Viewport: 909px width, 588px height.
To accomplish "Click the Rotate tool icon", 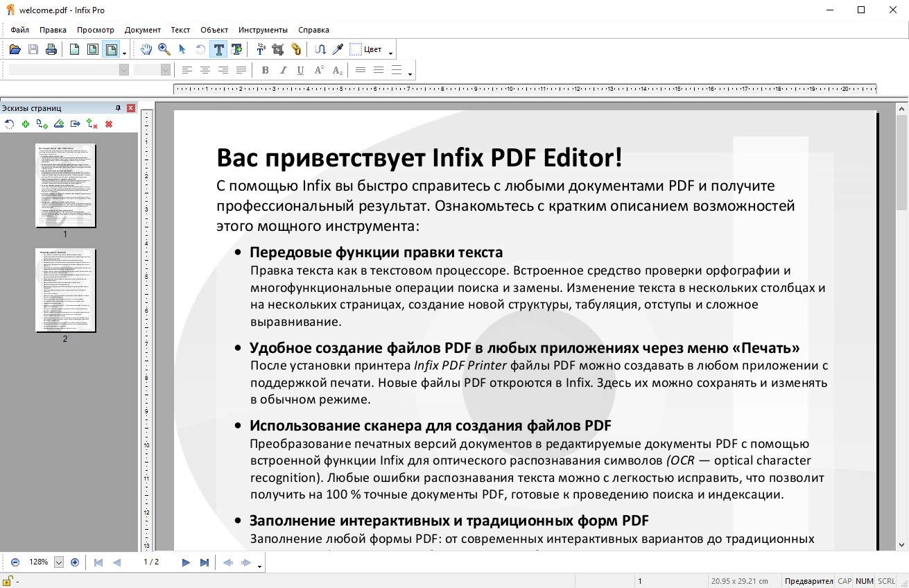I will pos(200,49).
